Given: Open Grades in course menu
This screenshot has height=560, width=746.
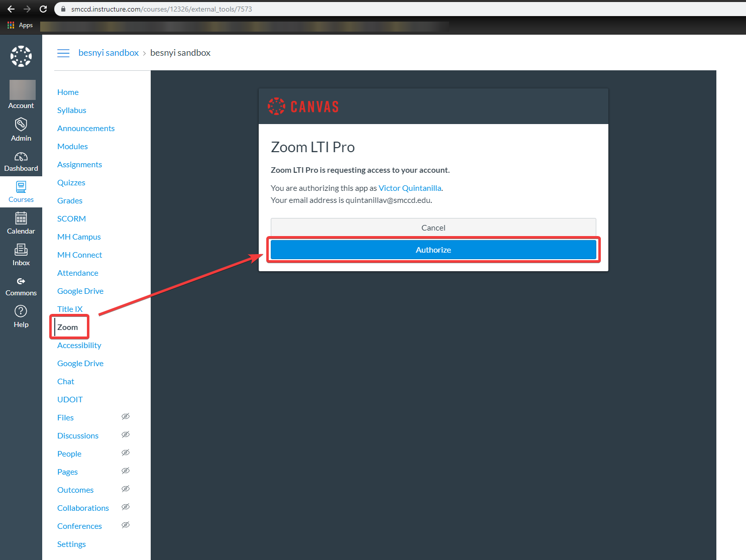Looking at the screenshot, I should click(70, 200).
